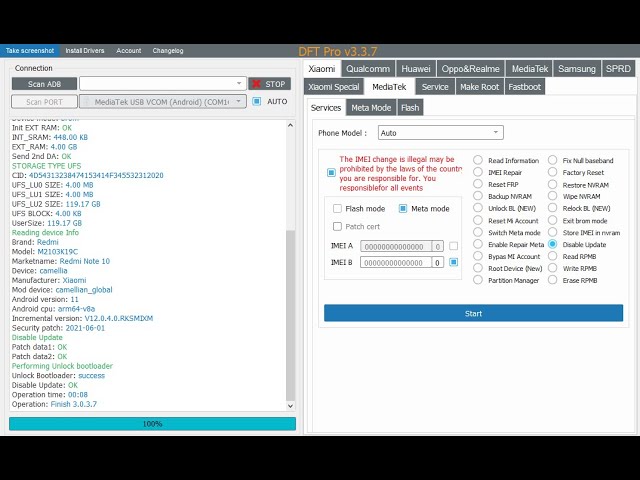Expand the ADB device dropdown list

pos(240,84)
